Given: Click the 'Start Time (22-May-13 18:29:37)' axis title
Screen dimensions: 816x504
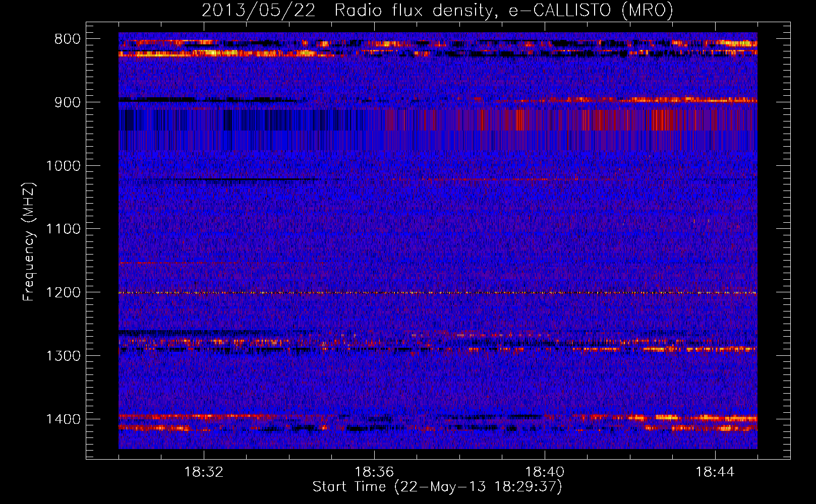Looking at the screenshot, I should pos(437,487).
